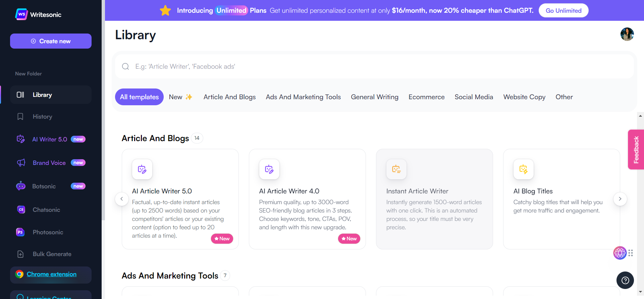Switch to the Website Copy tab
Viewport: 644px width, 299px height.
[x=524, y=97]
